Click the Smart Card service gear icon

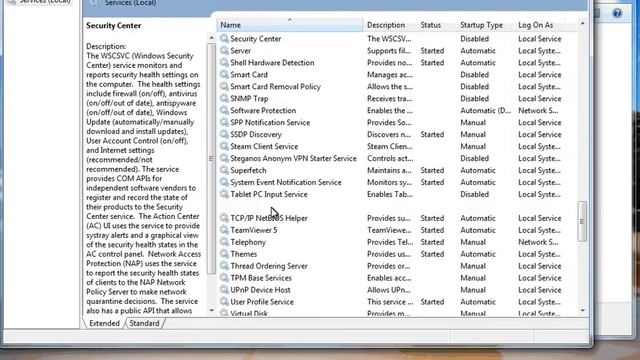[x=224, y=74]
